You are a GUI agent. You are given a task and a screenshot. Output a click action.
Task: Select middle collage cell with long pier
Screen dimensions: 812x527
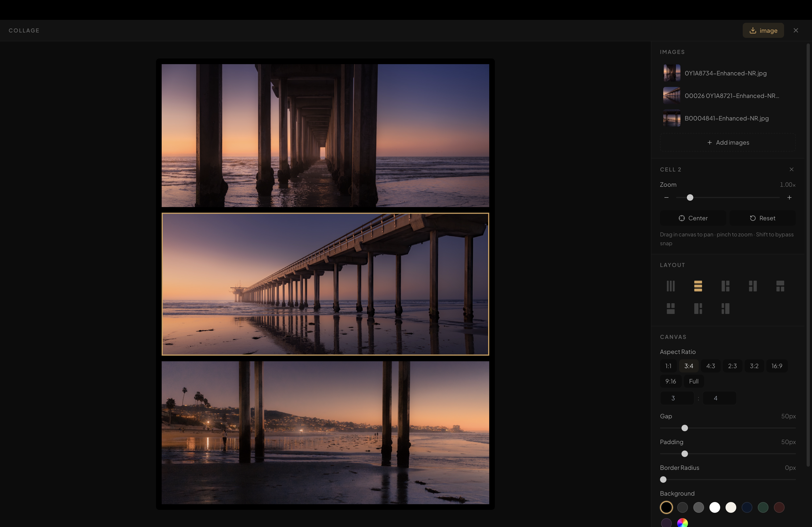pos(325,284)
